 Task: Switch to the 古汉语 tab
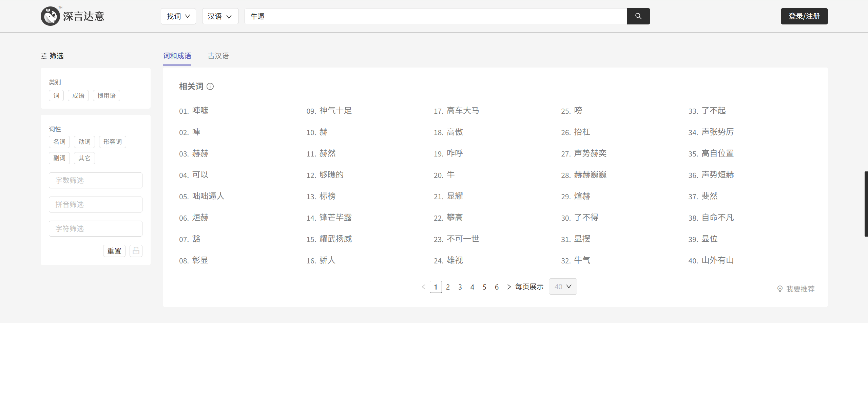[x=218, y=56]
